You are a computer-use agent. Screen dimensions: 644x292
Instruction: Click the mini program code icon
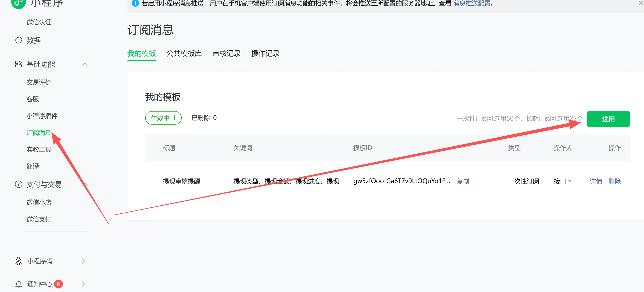(x=19, y=261)
